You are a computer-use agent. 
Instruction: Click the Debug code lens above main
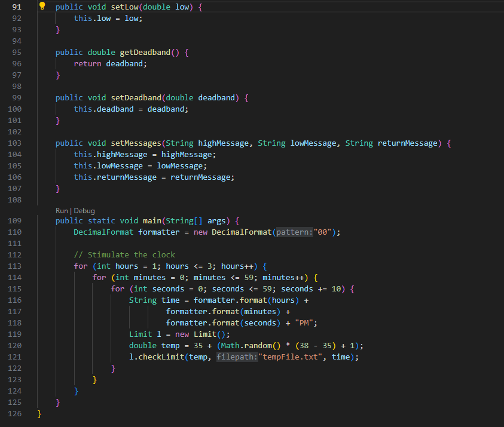(x=84, y=210)
